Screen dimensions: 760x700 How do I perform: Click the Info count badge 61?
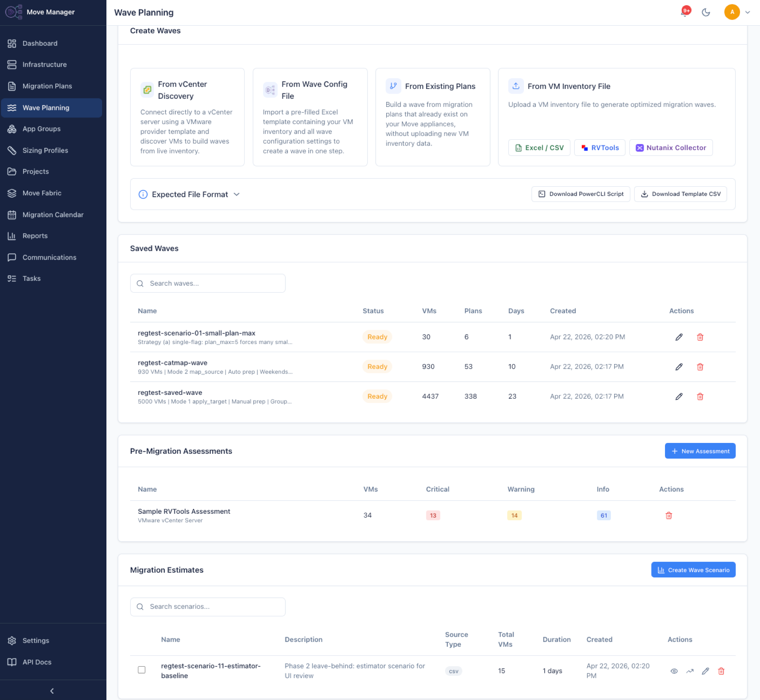tap(604, 515)
